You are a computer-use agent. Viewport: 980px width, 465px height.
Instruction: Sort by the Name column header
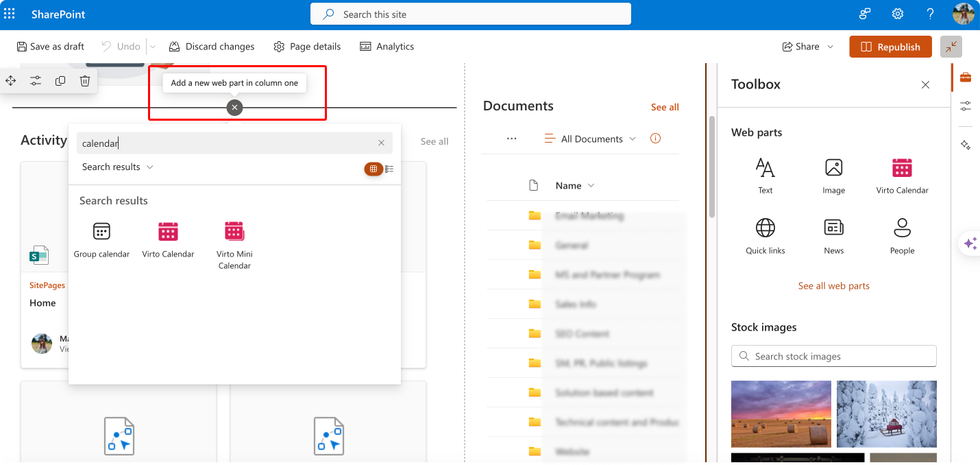tap(575, 186)
